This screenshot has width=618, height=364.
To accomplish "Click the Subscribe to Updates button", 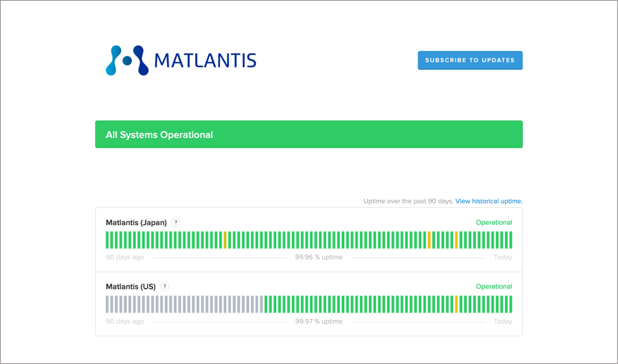I will click(470, 60).
